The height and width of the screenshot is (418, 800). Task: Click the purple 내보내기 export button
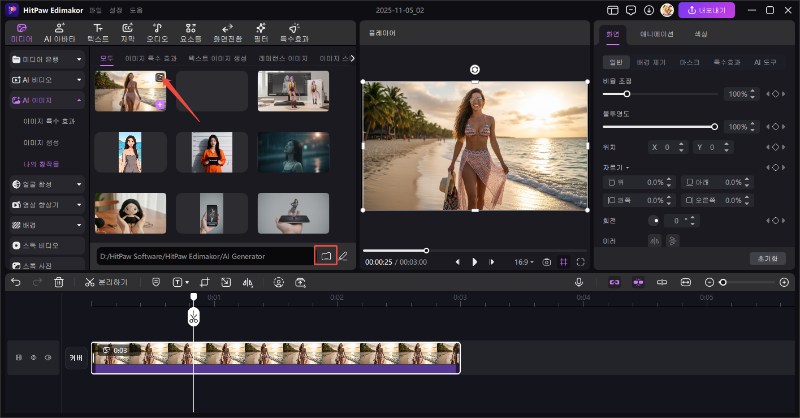click(x=706, y=10)
